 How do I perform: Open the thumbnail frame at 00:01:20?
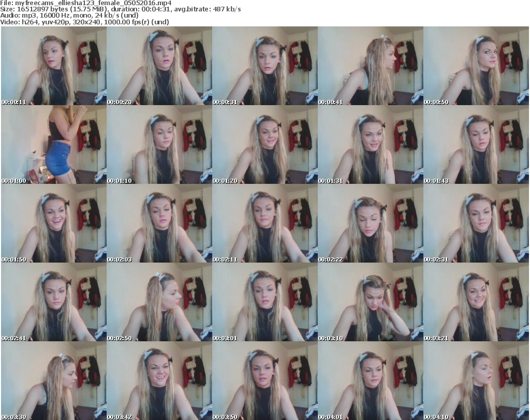pyautogui.click(x=265, y=144)
